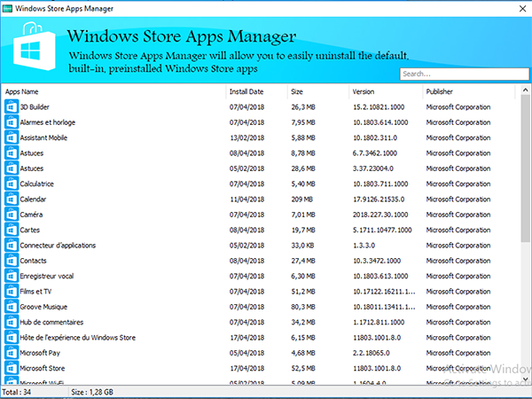The width and height of the screenshot is (532, 399).
Task: Click the Caméra app icon
Action: pos(12,215)
